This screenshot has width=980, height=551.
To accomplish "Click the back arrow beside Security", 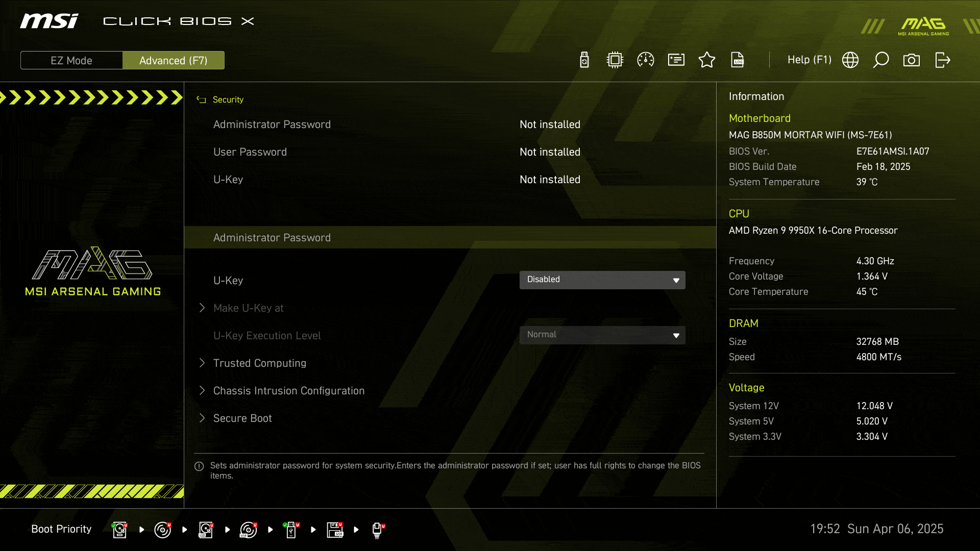I will (201, 99).
